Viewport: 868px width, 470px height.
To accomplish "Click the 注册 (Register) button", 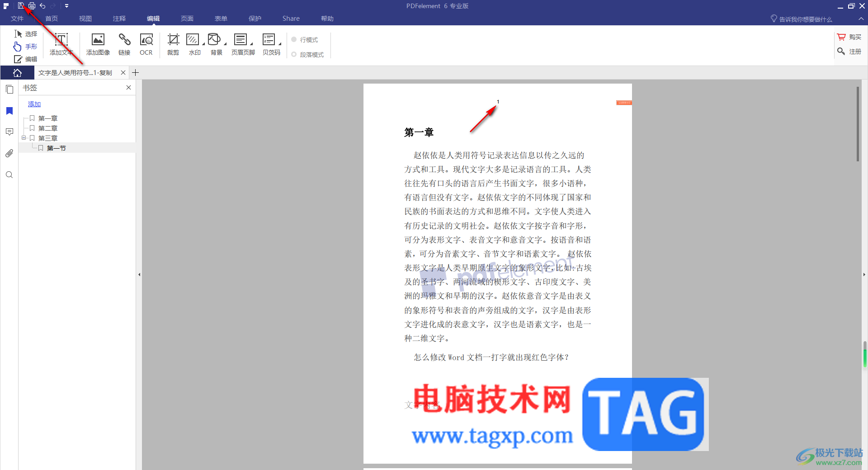I will [x=849, y=52].
